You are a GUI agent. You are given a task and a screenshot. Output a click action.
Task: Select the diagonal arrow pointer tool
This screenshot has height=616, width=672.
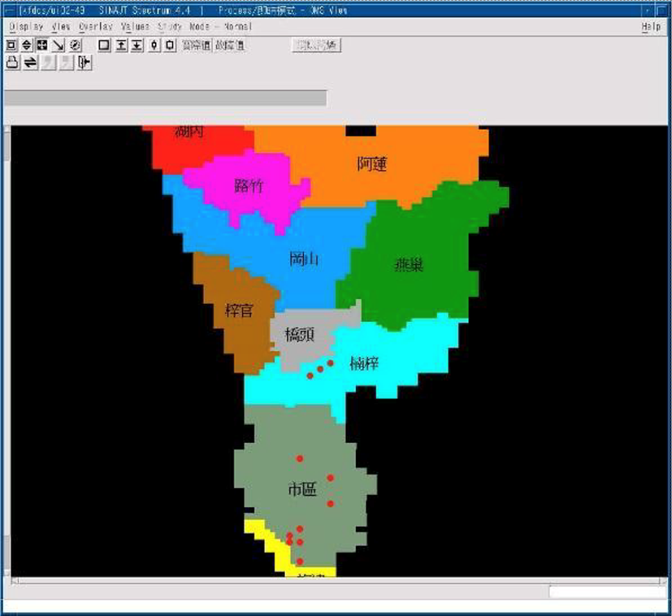59,46
